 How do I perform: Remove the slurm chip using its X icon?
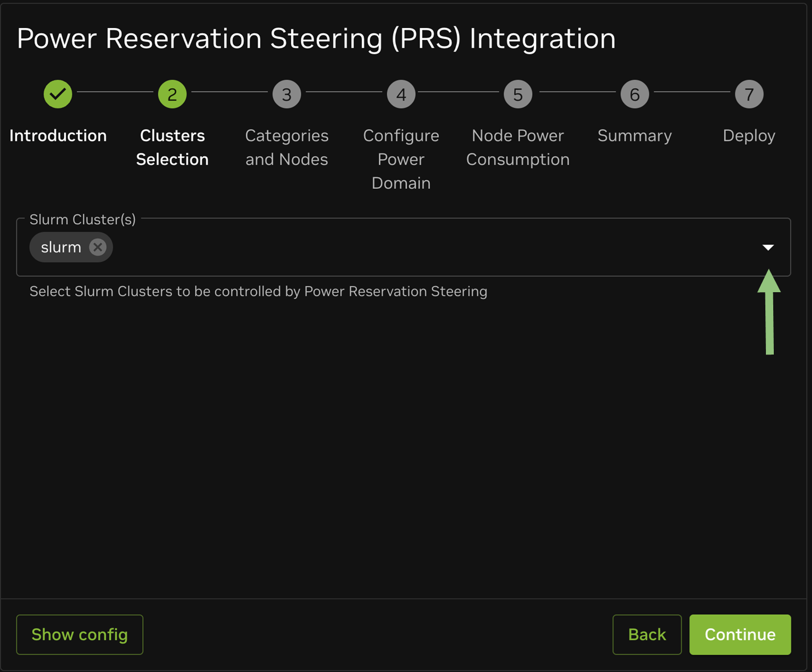point(97,247)
